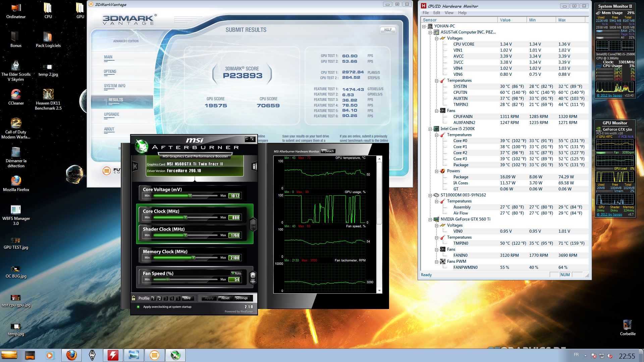
Task: Click the Memory Clock value field 2100
Action: [x=234, y=258]
